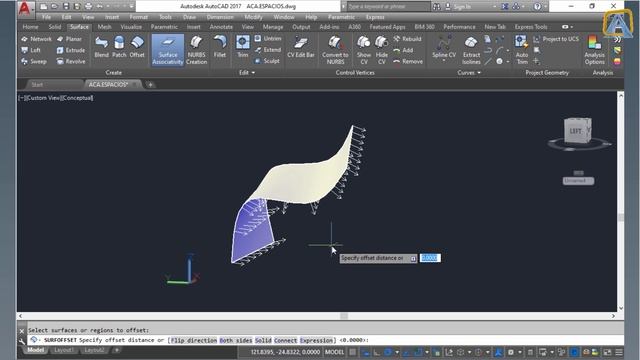This screenshot has height=360, width=640.
Task: Click the keyword search box
Action: tap(388, 7)
